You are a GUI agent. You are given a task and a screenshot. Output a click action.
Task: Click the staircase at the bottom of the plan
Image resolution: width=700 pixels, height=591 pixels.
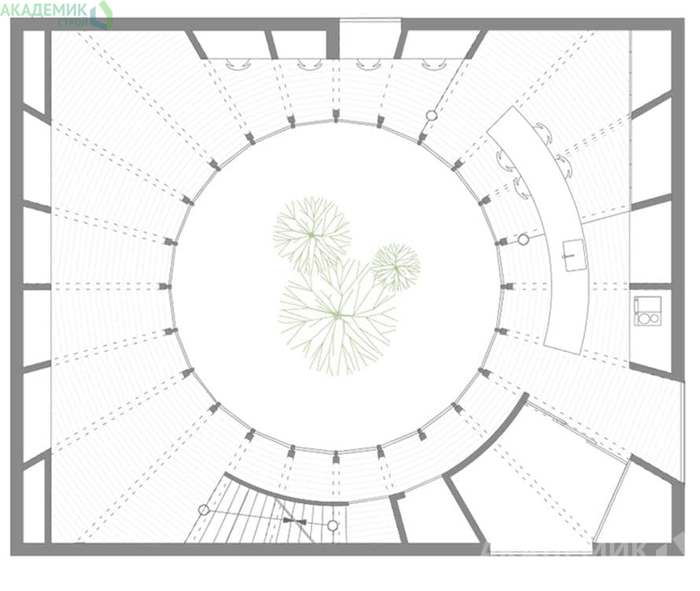[x=267, y=512]
